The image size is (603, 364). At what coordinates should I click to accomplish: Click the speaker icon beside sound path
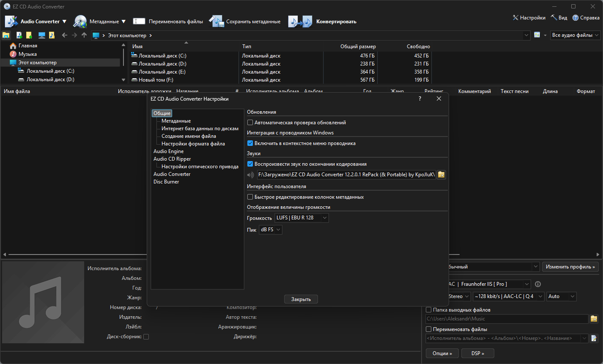click(x=251, y=175)
